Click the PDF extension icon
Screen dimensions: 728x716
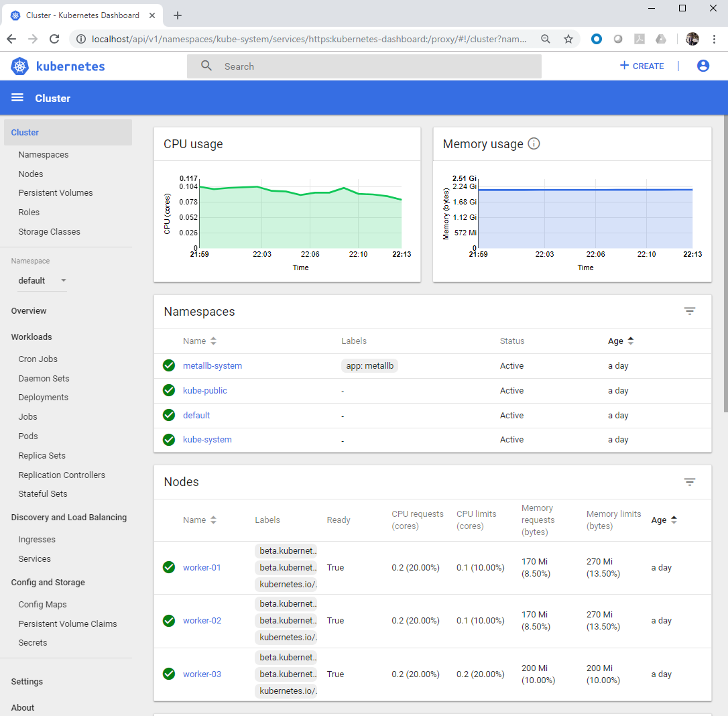pos(640,39)
